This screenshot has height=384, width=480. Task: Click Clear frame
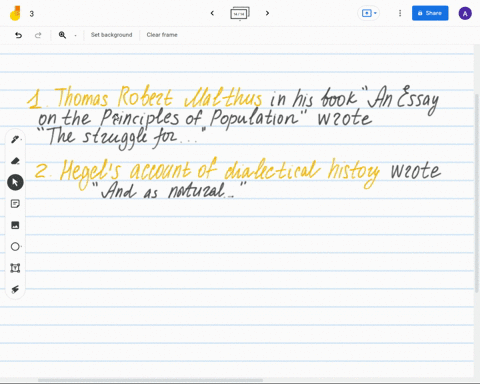tap(162, 35)
